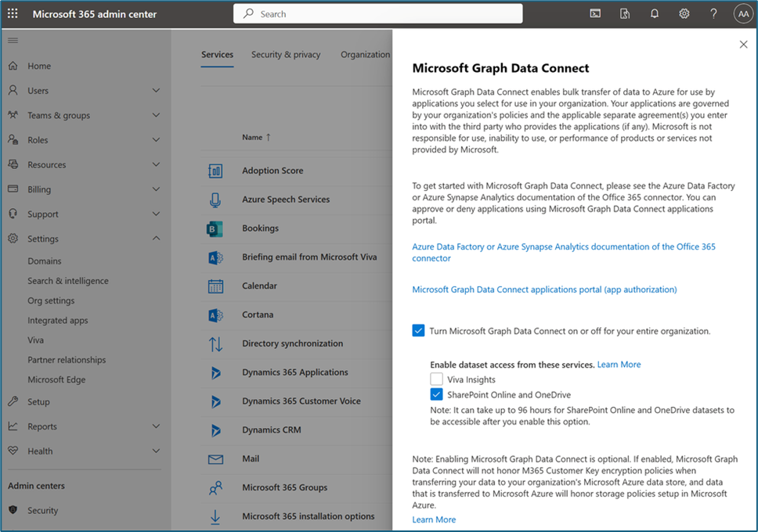
Task: Expand the Users menu chevron
Action: tap(156, 90)
